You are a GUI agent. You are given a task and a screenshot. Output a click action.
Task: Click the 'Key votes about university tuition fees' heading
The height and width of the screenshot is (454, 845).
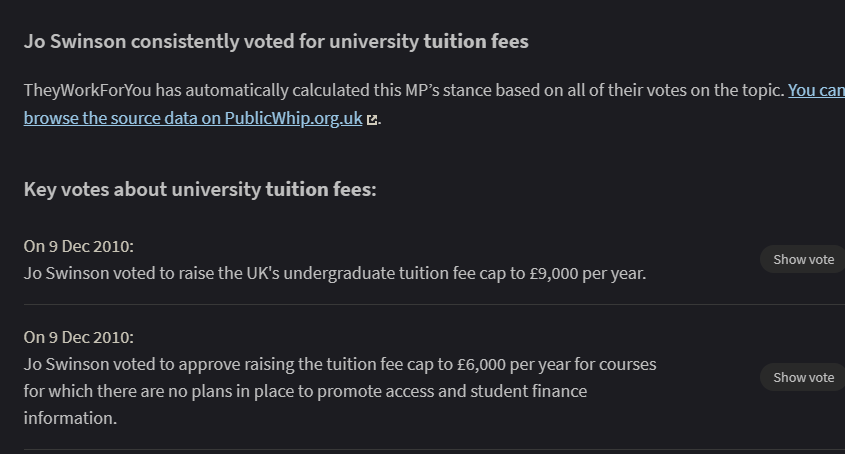point(200,189)
